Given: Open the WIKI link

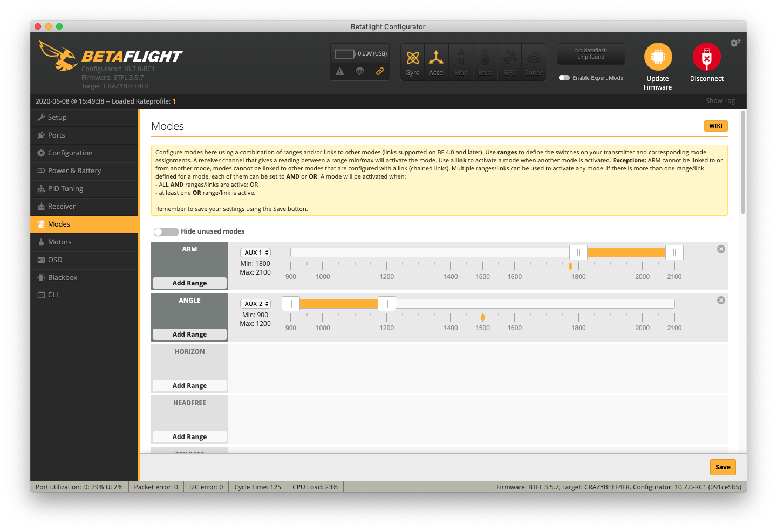Looking at the screenshot, I should [x=715, y=126].
